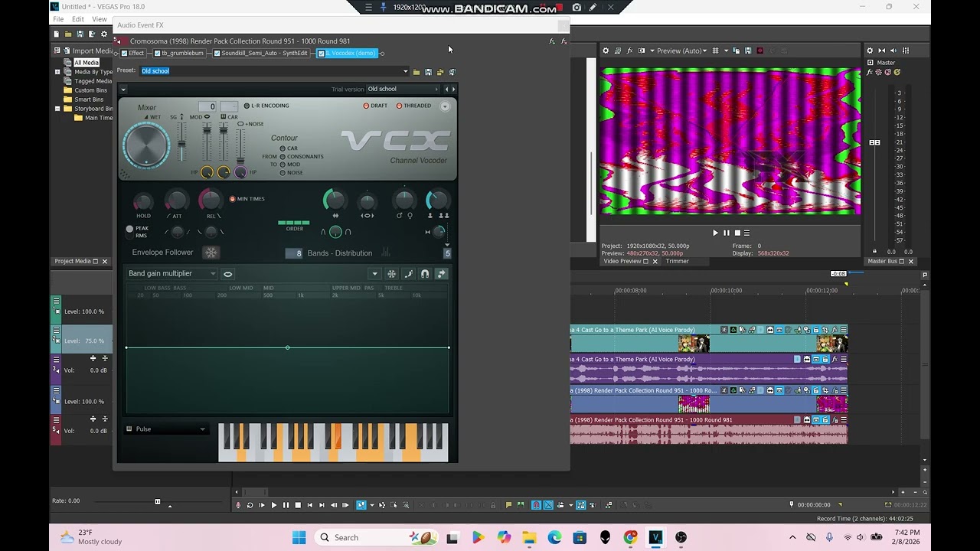This screenshot has height=551, width=980.
Task: Open preset folder icon next to Preset field
Action: [416, 72]
